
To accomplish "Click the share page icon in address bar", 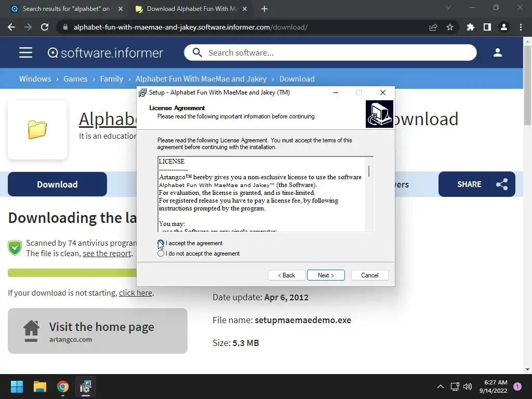I will pos(433,27).
